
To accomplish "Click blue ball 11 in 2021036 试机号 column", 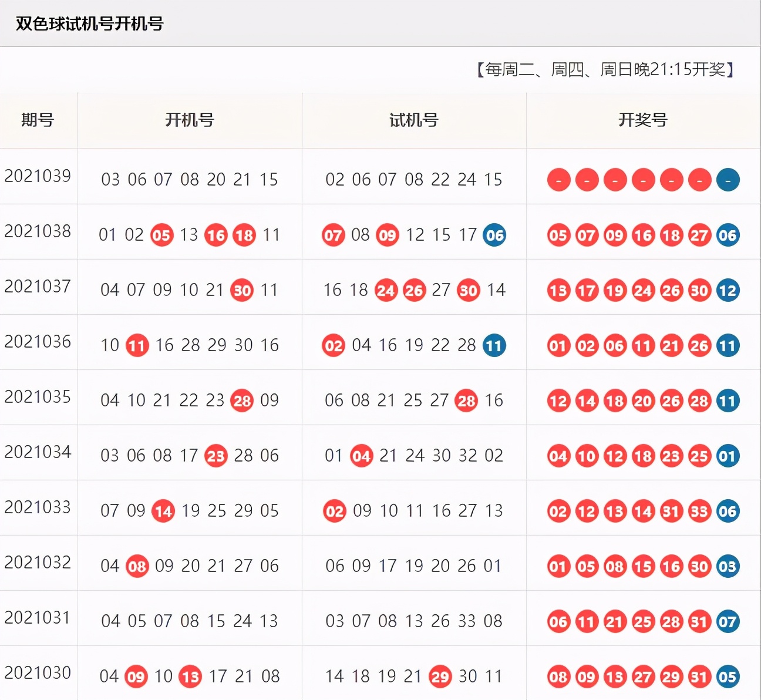I will tap(494, 346).
